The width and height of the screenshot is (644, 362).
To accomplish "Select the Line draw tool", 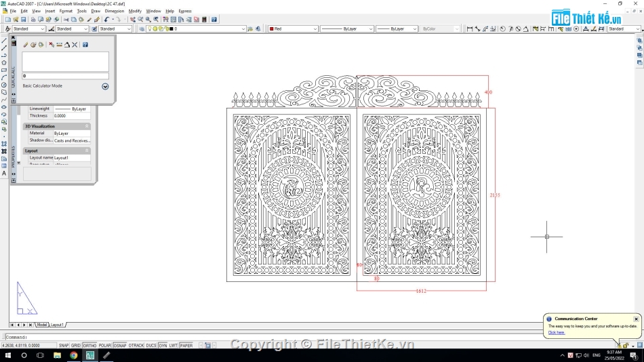I will tap(4, 41).
